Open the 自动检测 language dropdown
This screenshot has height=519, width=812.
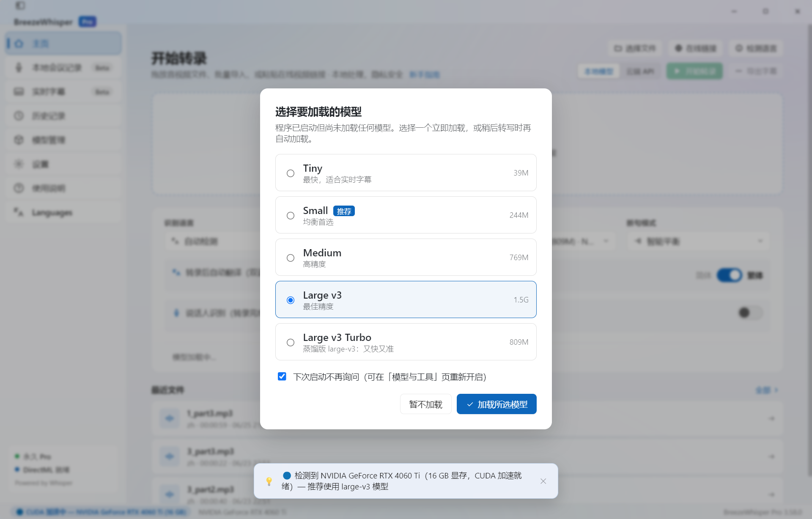[x=213, y=241]
